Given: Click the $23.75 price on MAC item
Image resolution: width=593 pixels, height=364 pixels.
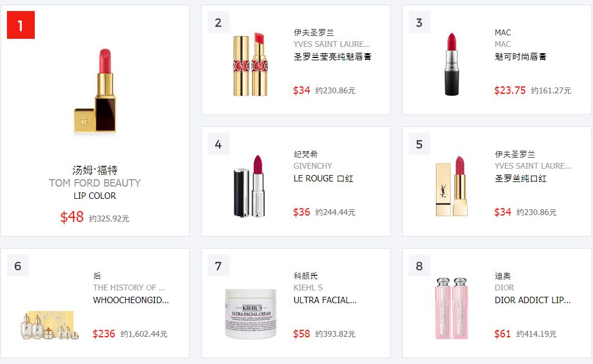Looking at the screenshot, I should pos(510,90).
